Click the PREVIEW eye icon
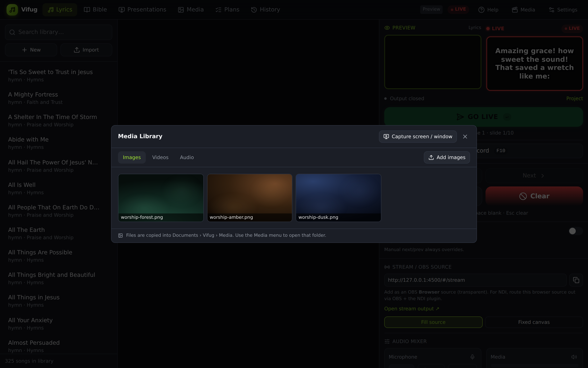 click(387, 28)
